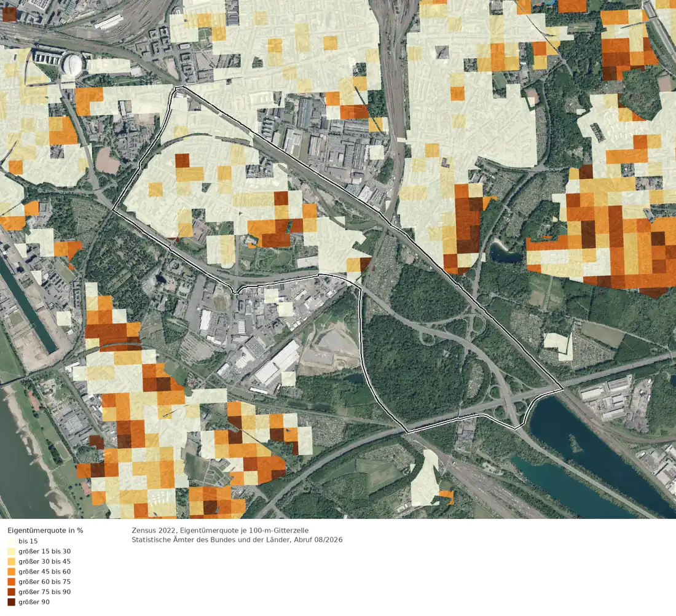Select the 'größer 60 bis 75' legend swatch
Screen dimensions: 676x616
pos(11,582)
